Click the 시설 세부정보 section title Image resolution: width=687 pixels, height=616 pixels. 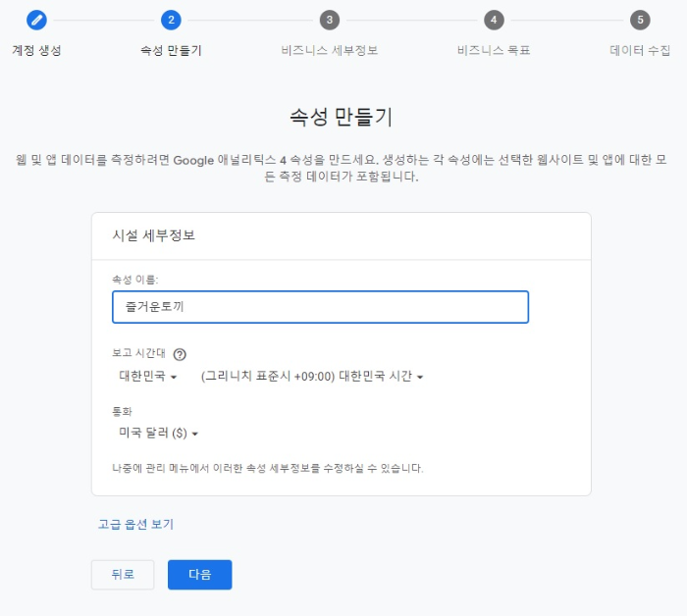pos(153,235)
